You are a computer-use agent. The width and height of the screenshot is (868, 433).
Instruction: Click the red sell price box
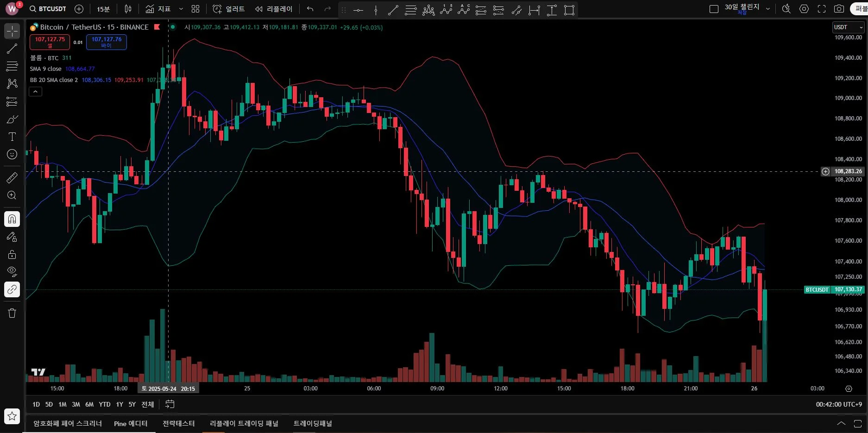[x=50, y=42]
